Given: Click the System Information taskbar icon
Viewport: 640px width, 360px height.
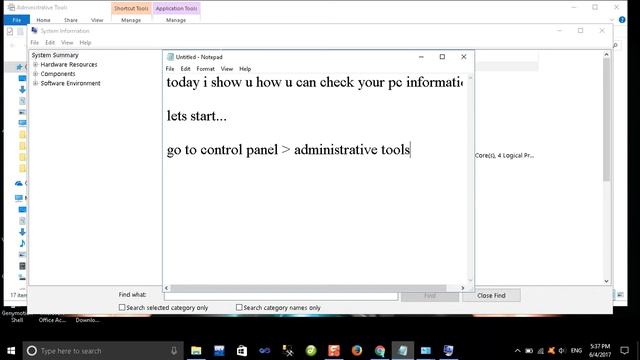Looking at the screenshot, I should [x=448, y=351].
